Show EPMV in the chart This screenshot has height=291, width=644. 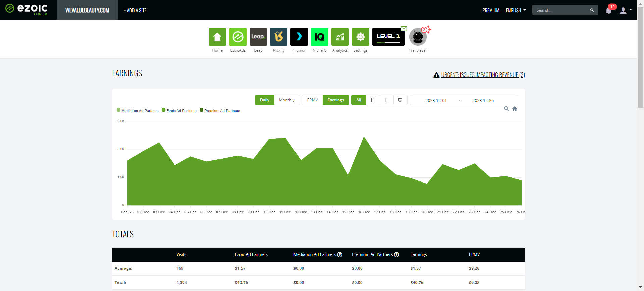pyautogui.click(x=312, y=100)
